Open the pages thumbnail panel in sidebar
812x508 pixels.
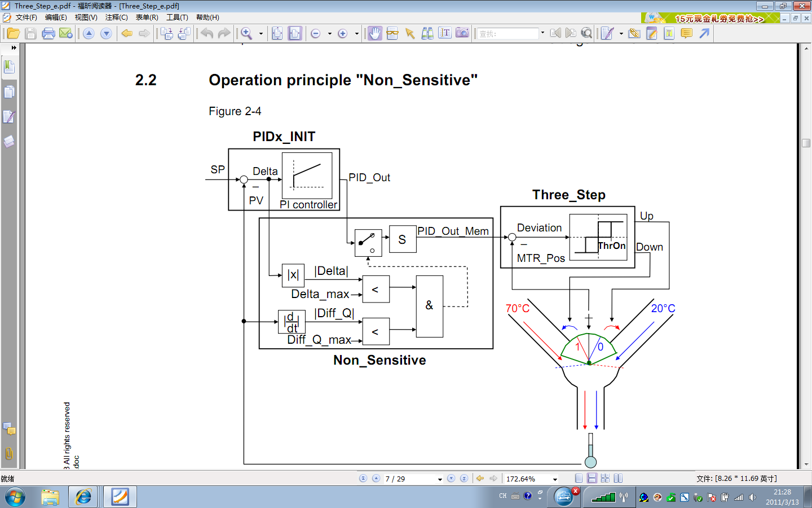tap(9, 92)
